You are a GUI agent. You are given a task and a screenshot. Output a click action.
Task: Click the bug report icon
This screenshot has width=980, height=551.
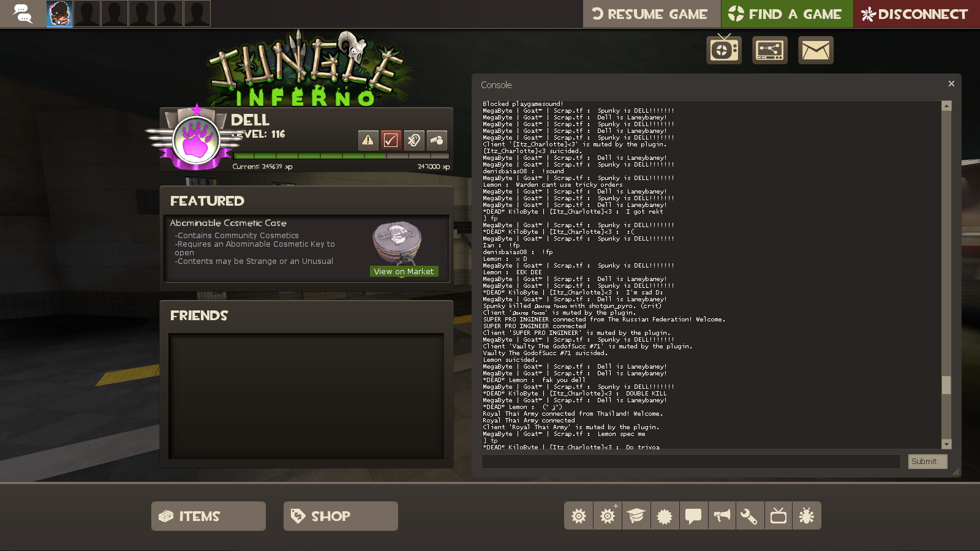(x=807, y=516)
